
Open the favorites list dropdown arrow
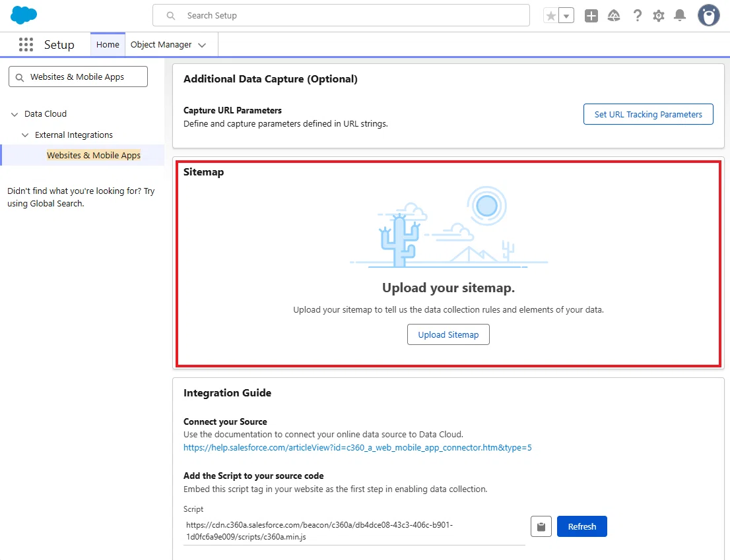566,16
